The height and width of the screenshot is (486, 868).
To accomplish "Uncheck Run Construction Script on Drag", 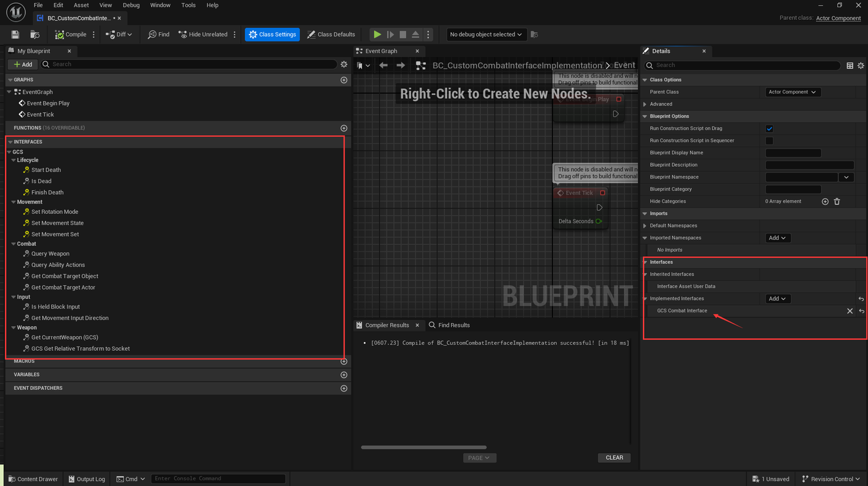I will 769,128.
